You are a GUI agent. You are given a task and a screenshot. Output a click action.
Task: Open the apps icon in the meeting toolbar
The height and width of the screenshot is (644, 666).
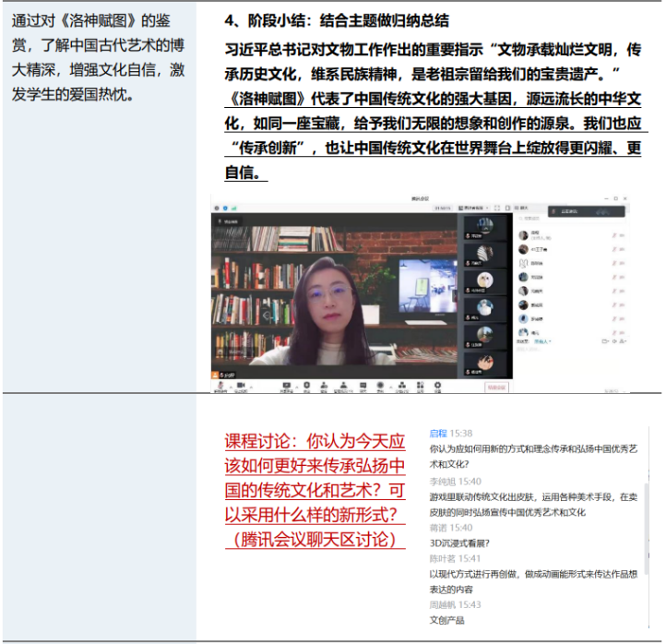(x=420, y=386)
